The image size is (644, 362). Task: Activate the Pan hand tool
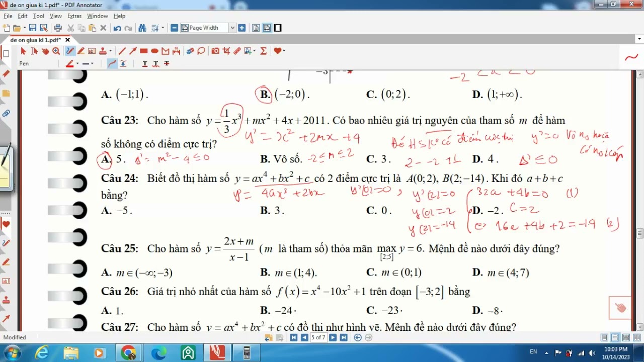point(45,51)
